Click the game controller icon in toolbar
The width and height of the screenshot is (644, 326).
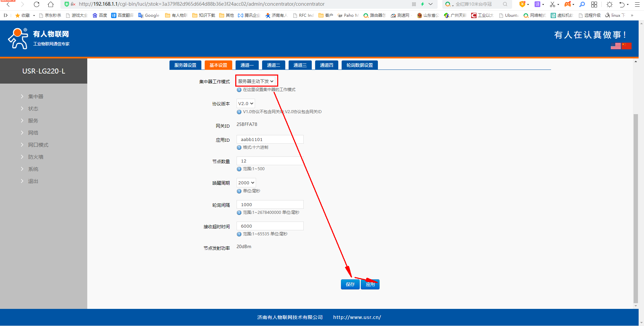[567, 4]
